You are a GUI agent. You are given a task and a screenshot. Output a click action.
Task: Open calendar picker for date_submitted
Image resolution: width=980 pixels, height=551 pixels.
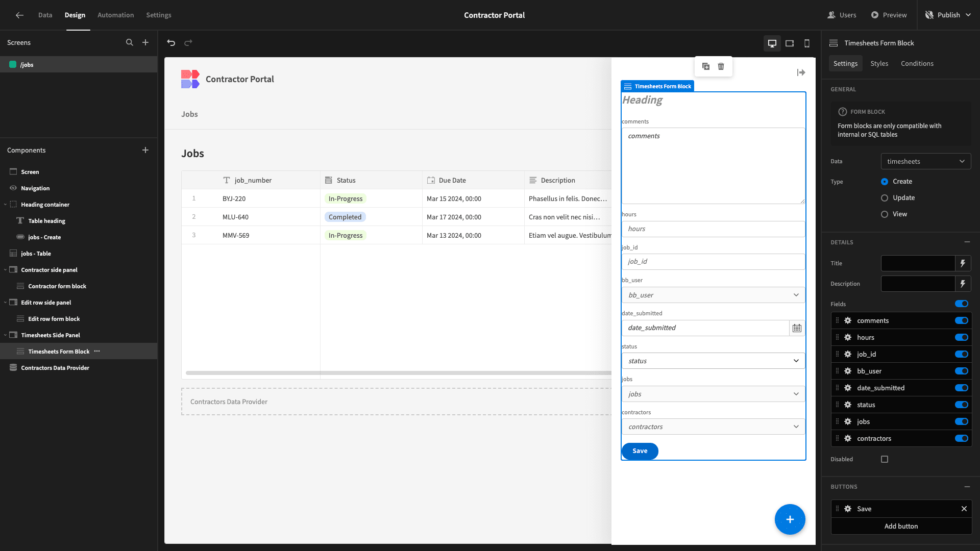coord(797,328)
